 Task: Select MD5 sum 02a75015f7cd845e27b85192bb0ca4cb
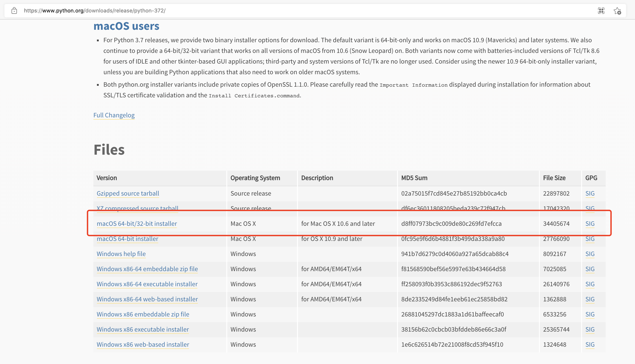[x=454, y=193]
